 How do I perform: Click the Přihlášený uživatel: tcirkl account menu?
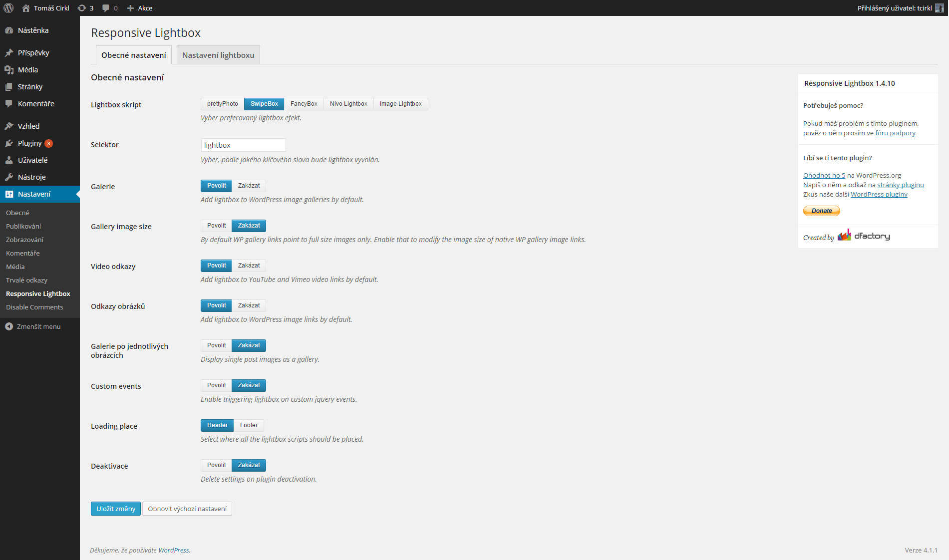pos(900,8)
